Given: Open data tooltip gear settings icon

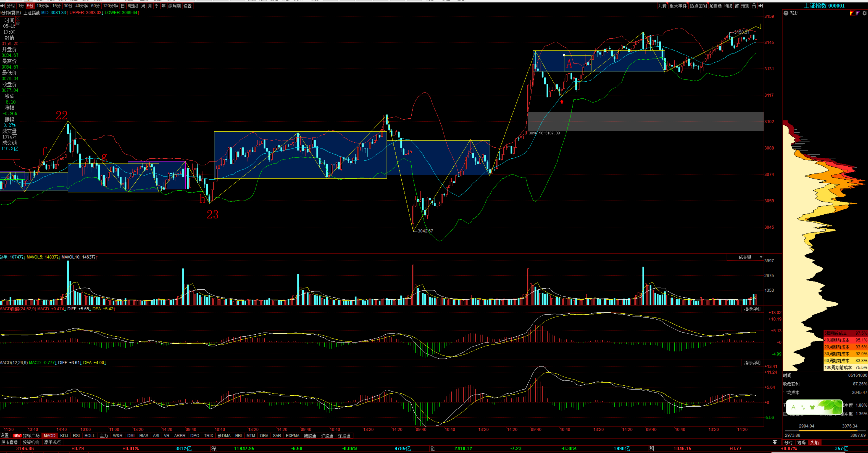Looking at the screenshot, I should click(x=18, y=24).
